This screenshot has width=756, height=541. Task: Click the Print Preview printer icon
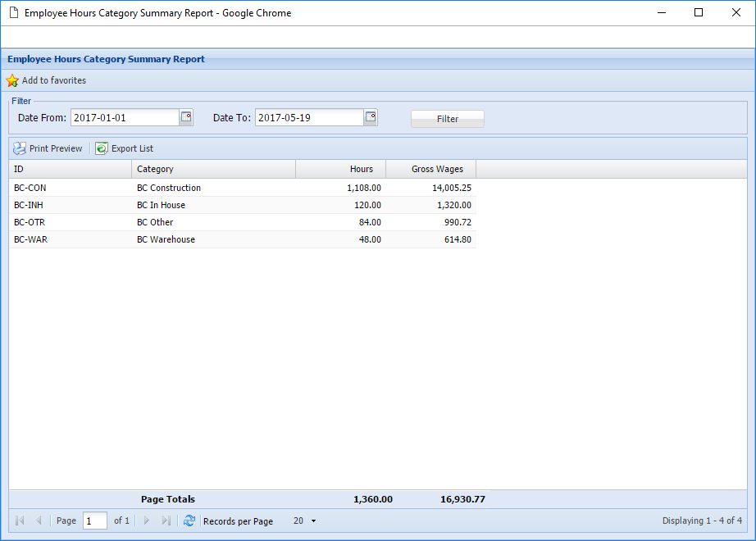(20, 148)
